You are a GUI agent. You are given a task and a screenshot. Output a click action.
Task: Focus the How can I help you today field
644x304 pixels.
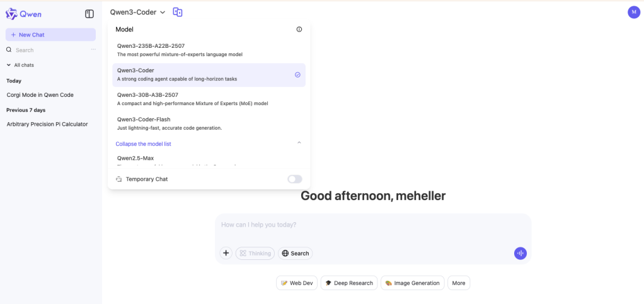pos(373,229)
